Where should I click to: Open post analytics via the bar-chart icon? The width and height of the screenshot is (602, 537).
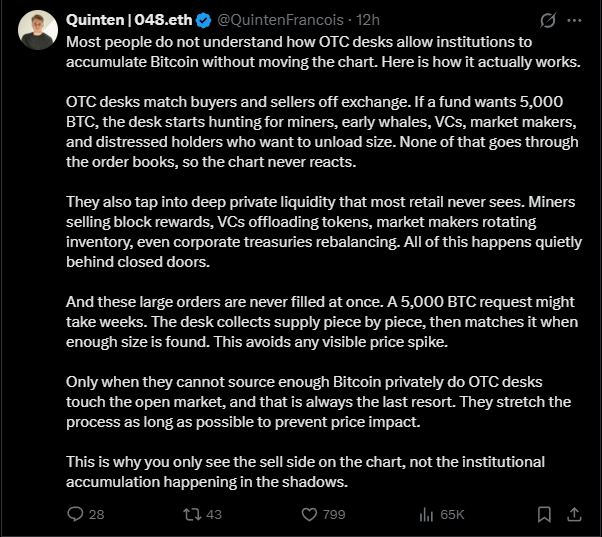tap(425, 514)
